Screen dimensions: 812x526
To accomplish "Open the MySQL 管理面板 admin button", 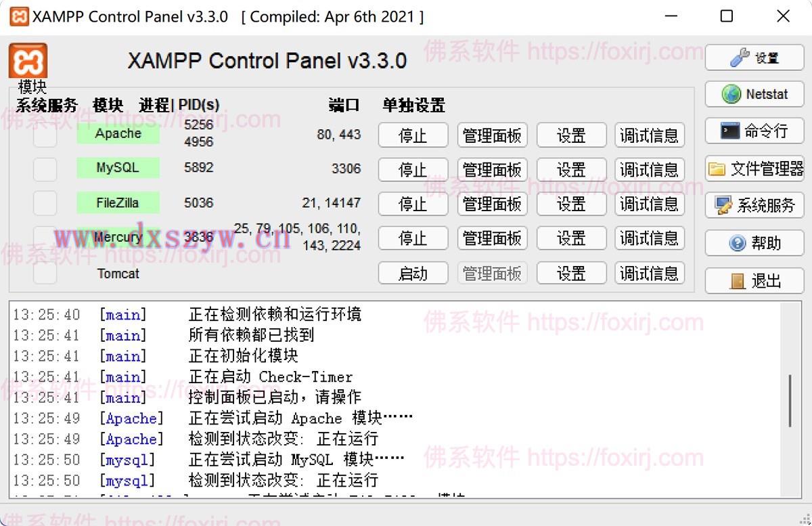I will pyautogui.click(x=492, y=169).
